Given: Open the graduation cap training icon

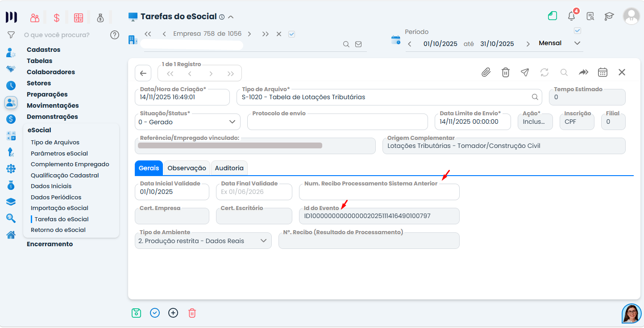Looking at the screenshot, I should [x=609, y=17].
